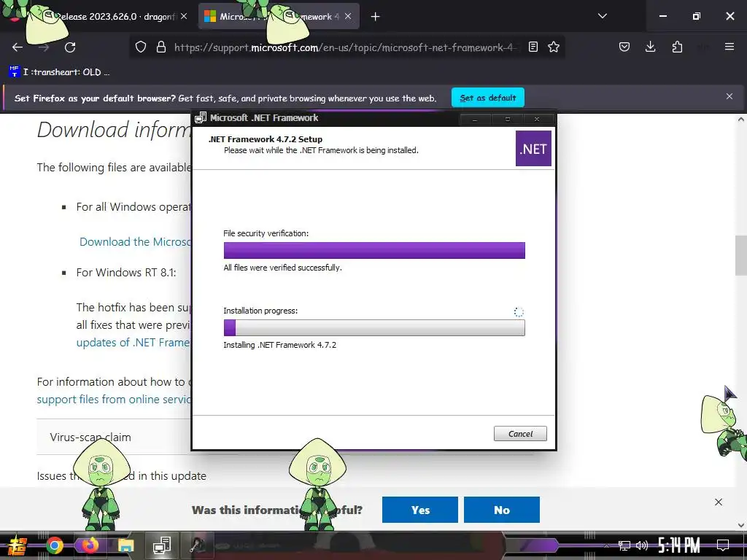The width and height of the screenshot is (747, 560).
Task: Close the Release 2023.626.0 tab
Action: [x=184, y=17]
